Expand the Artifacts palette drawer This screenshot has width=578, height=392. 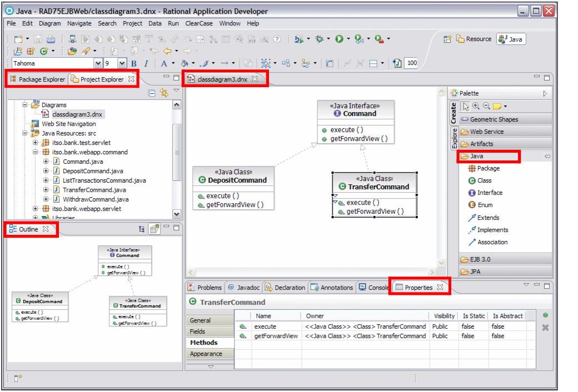click(x=505, y=144)
